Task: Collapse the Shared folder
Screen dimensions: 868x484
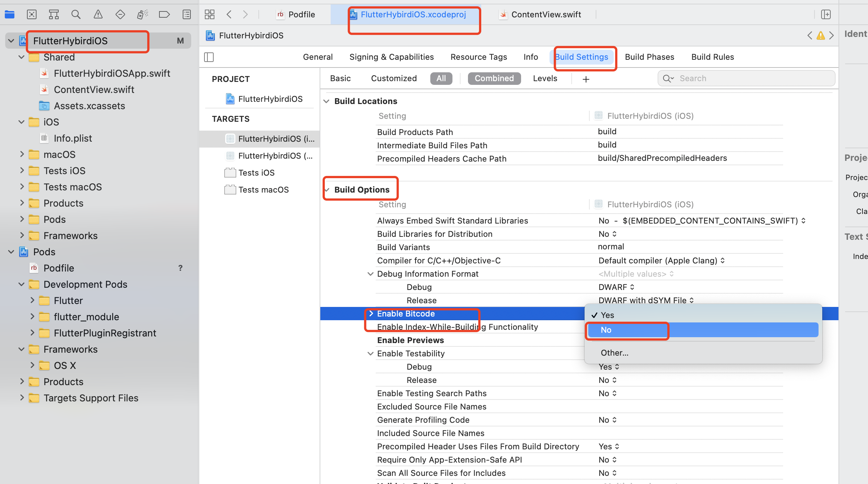Action: click(x=22, y=57)
